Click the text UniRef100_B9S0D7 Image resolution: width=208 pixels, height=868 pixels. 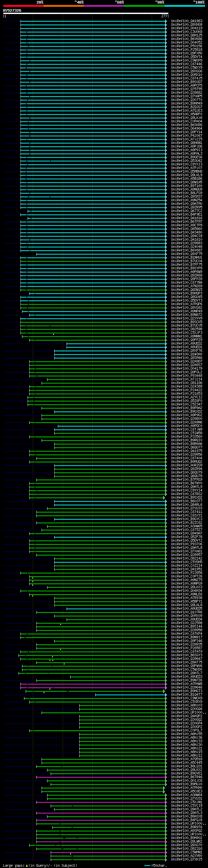[187, 82]
